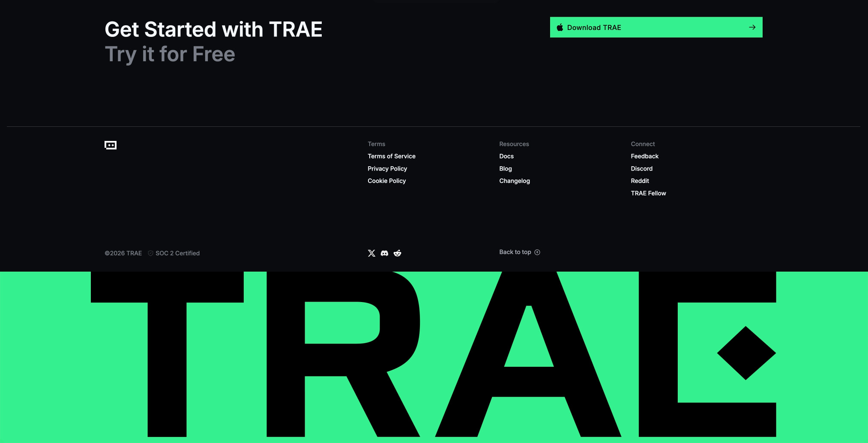Open the Reddit text link
Viewport: 868px width, 443px height.
tap(640, 181)
